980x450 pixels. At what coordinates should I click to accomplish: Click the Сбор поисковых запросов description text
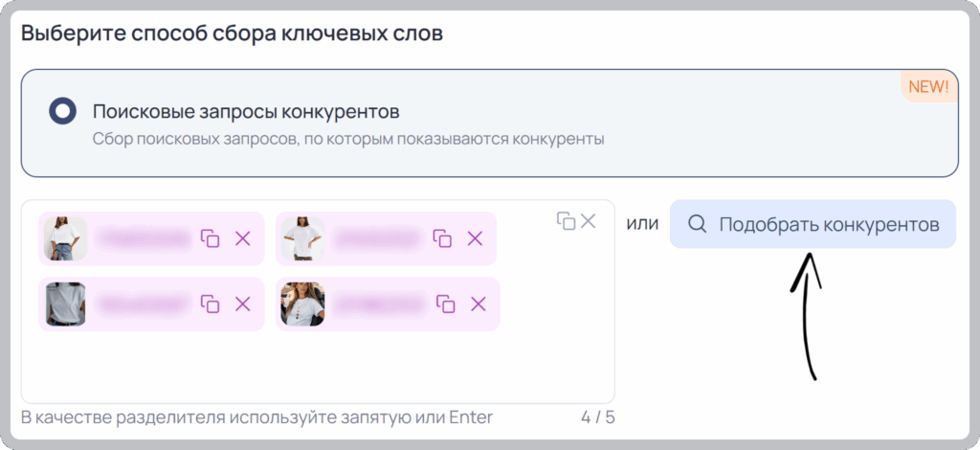348,139
